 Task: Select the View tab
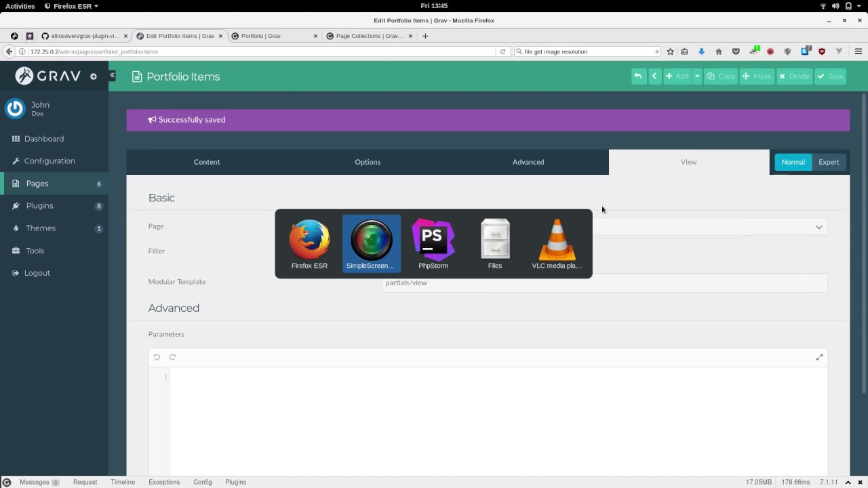688,162
